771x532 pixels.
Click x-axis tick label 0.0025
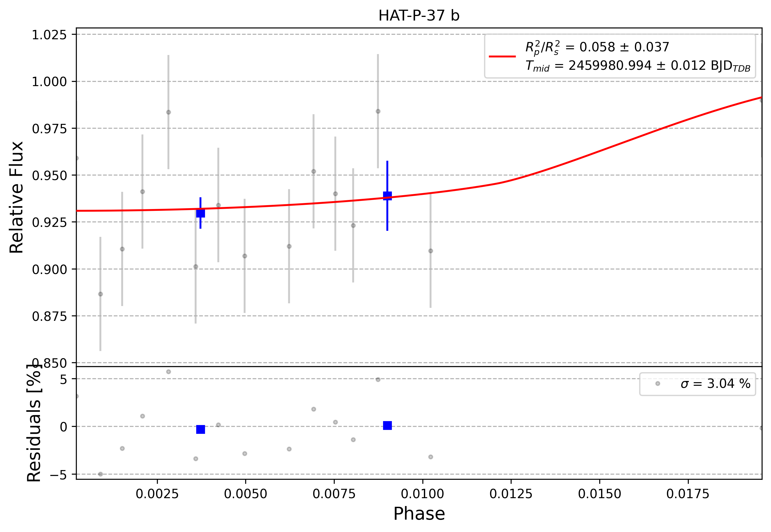[157, 494]
